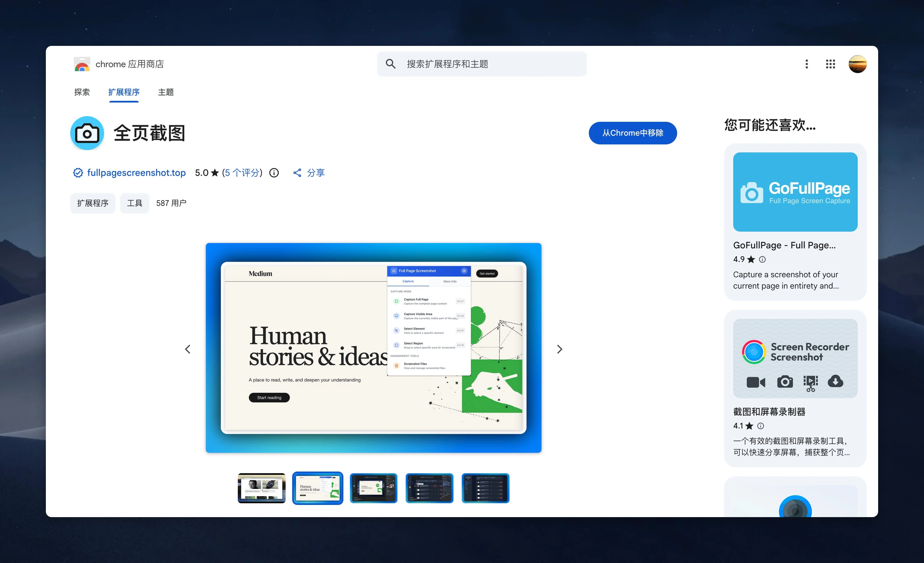Open the Google apps grid icon
The width and height of the screenshot is (924, 563).
pos(830,64)
